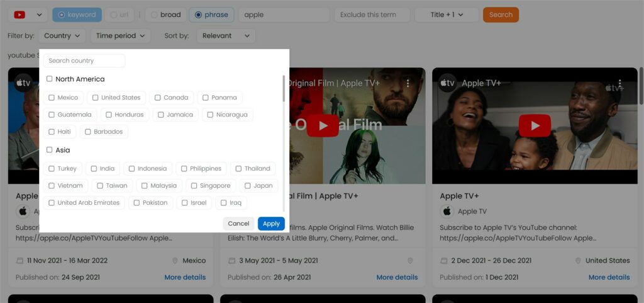644x303 pixels.
Task: Check the Iraq checkbox
Action: click(223, 203)
